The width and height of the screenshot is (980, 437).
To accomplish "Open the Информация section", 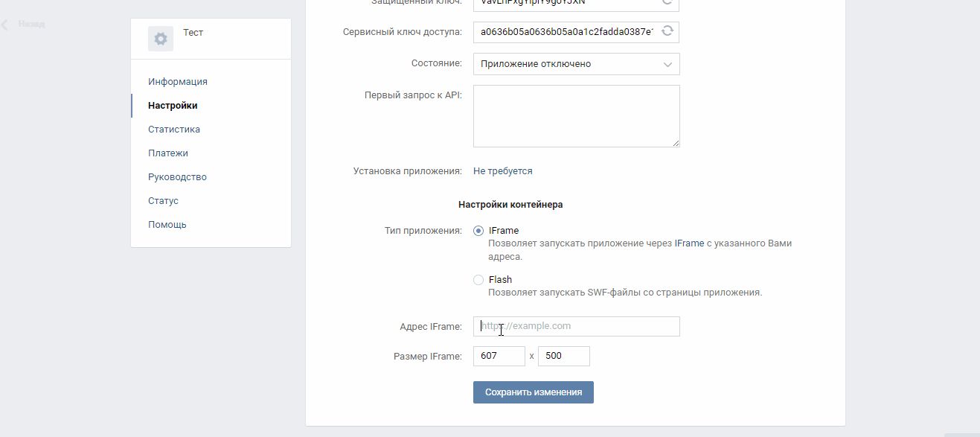I will 178,82.
